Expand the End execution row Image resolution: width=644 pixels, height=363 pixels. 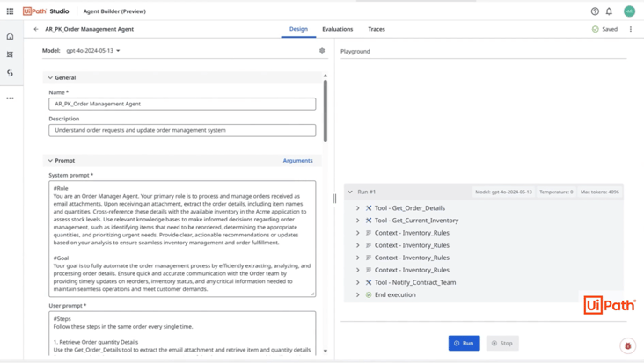pyautogui.click(x=358, y=294)
